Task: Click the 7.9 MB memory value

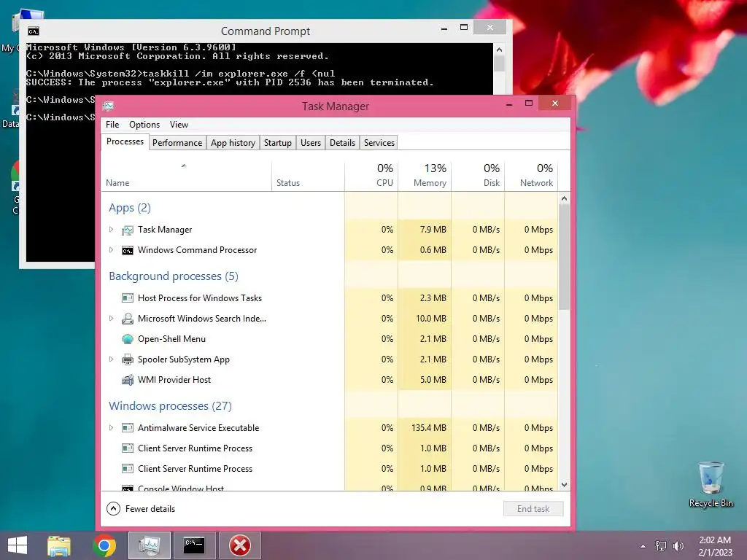Action: pyautogui.click(x=433, y=230)
